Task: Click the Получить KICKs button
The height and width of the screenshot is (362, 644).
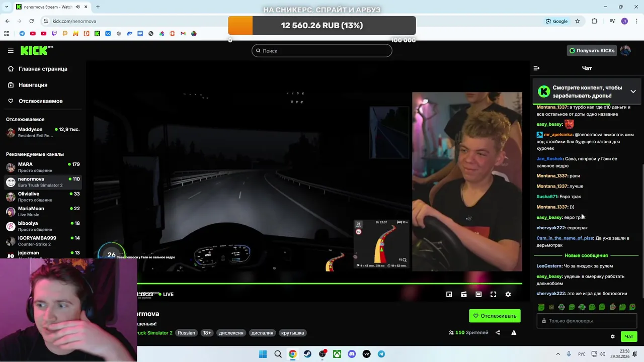Action: tap(592, 51)
